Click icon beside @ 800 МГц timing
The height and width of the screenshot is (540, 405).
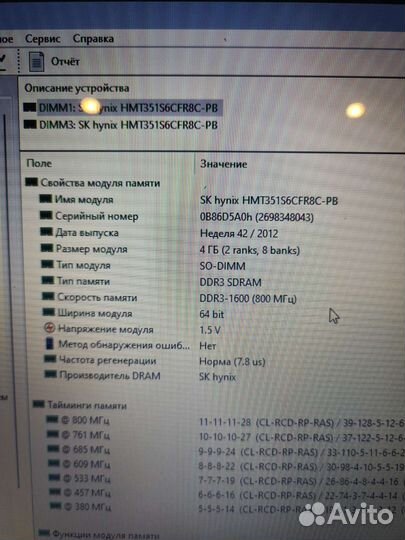pyautogui.click(x=52, y=419)
